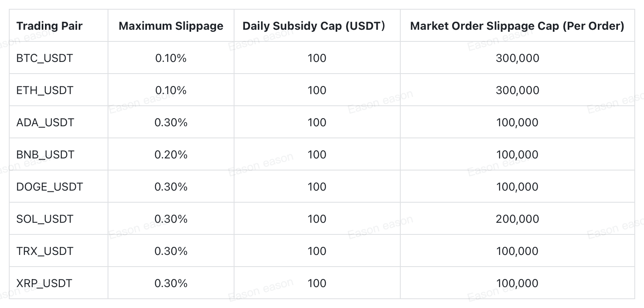This screenshot has width=644, height=308.
Task: Select the SOL_USDT trading pair cell
Action: coord(45,219)
